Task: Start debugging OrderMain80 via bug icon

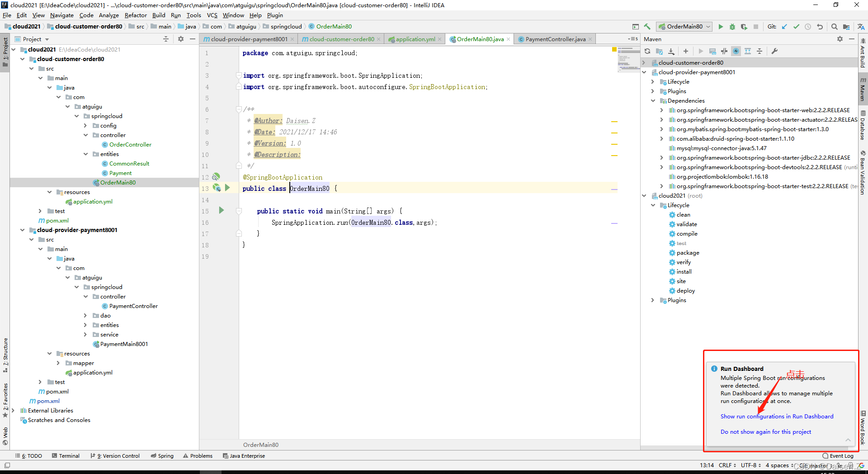Action: pyautogui.click(x=732, y=27)
